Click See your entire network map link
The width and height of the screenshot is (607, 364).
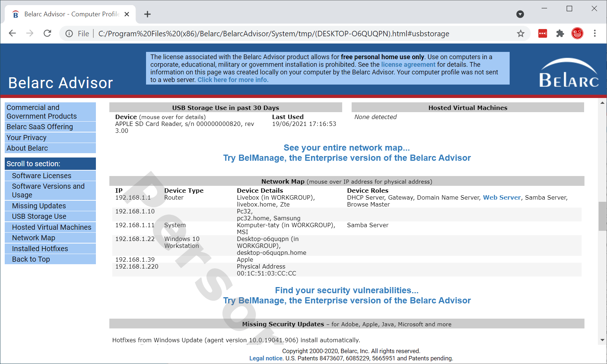click(347, 148)
